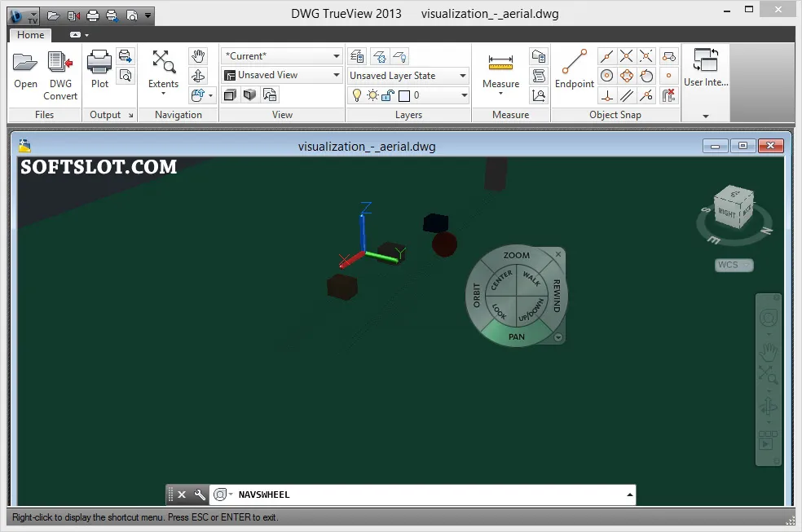This screenshot has width=802, height=532.
Task: Expand the *Current* visual style dropdown
Action: pos(336,55)
